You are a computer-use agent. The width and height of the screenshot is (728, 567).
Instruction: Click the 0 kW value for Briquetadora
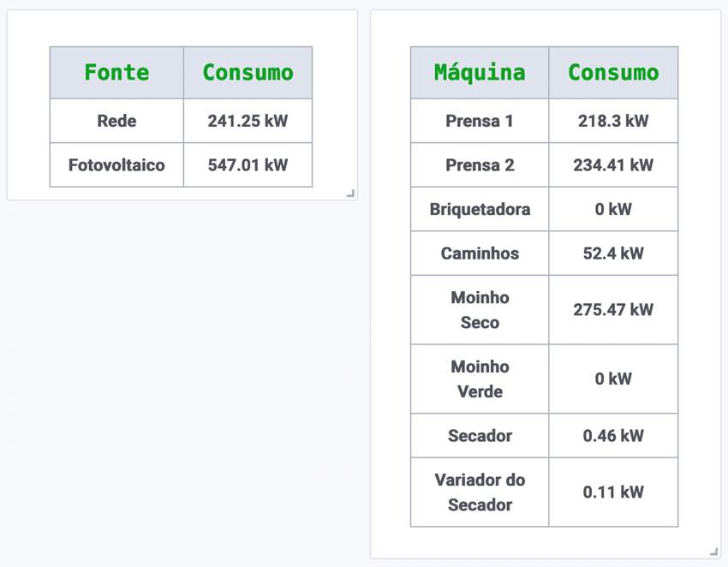pyautogui.click(x=613, y=209)
